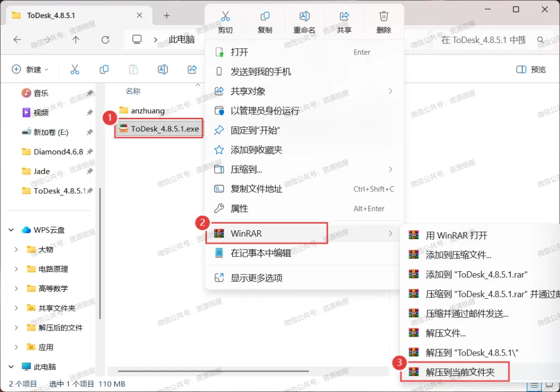Image resolution: width=560 pixels, height=392 pixels.
Task: Select 添加到压缩文件...
Action: 480,255
